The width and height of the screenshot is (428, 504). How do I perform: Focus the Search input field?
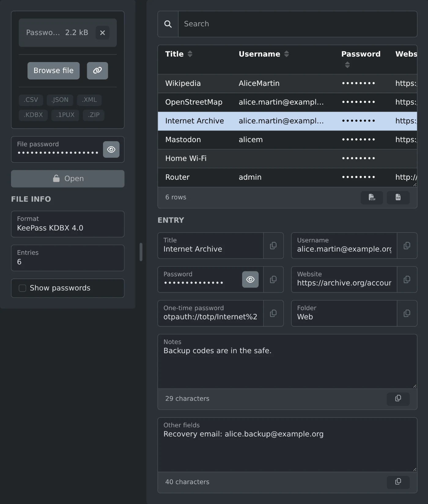pos(297,24)
